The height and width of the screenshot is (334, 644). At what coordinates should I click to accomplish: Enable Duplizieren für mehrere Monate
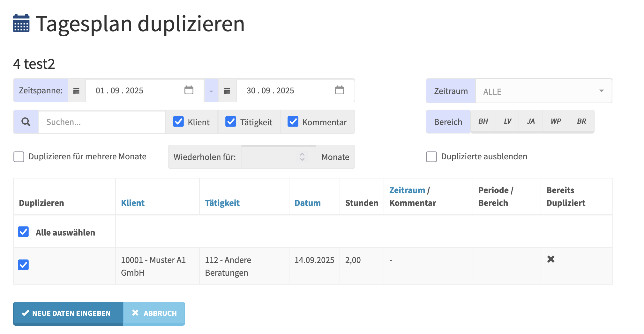point(19,157)
